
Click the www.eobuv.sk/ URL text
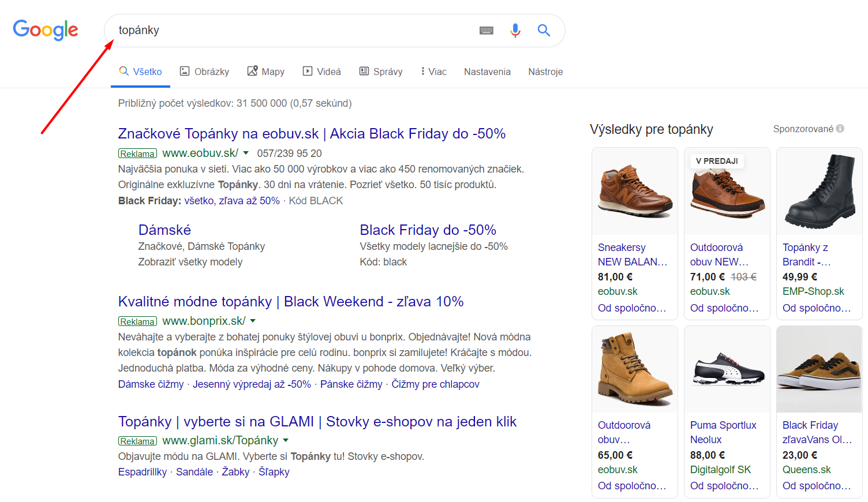(x=200, y=153)
